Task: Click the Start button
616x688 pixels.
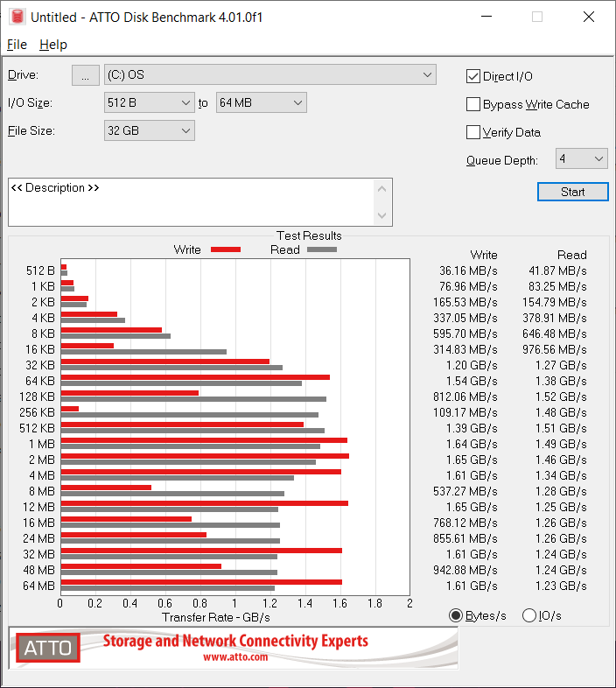Action: coord(572,192)
